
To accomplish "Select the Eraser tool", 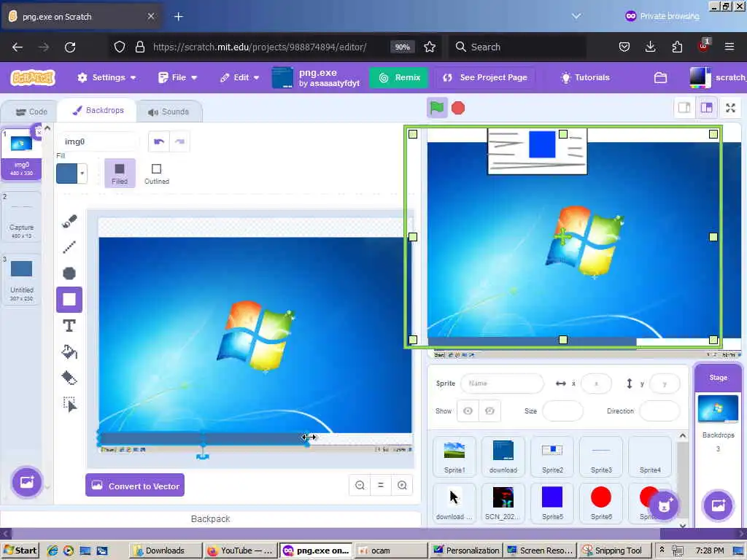I will click(69, 378).
